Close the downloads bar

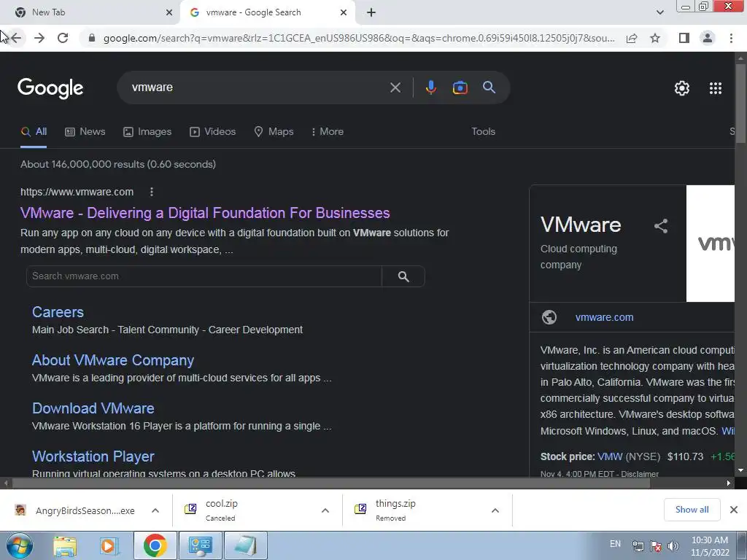734,510
